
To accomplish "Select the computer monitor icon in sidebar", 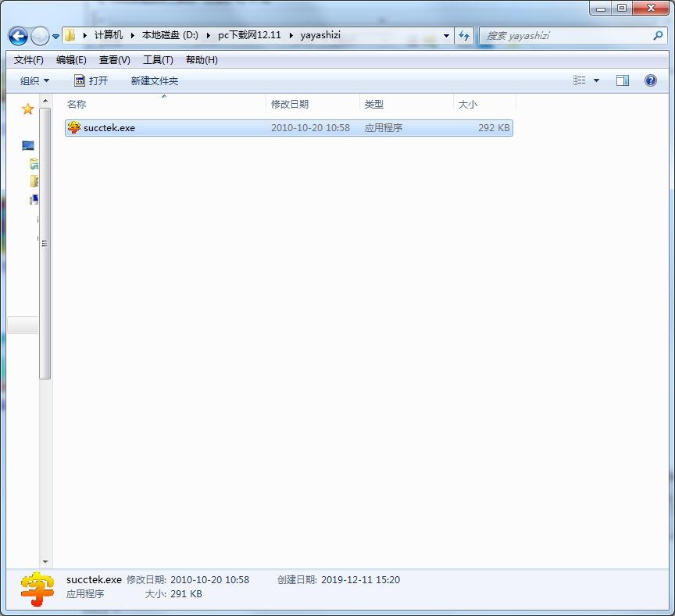I will click(28, 145).
